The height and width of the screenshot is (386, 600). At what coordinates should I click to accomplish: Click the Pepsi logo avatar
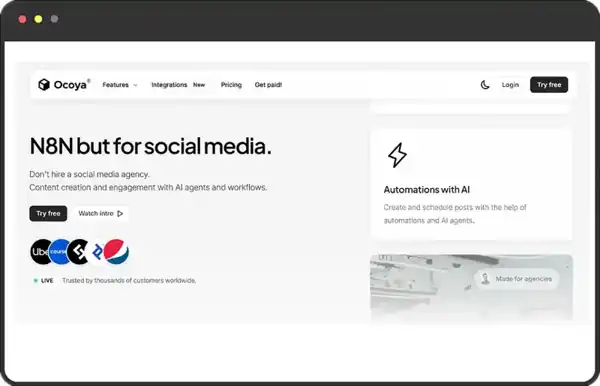pos(116,252)
